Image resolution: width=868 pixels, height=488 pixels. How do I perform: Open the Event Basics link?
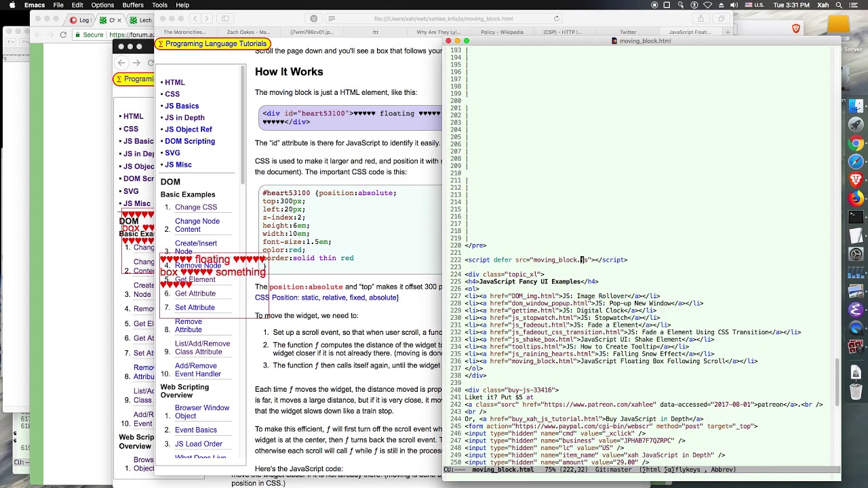point(196,430)
